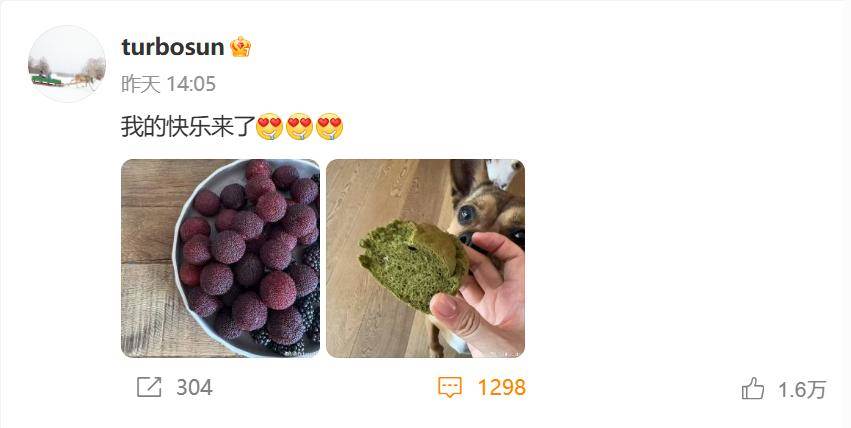
Task: Open the green bread photo
Action: coord(426,258)
